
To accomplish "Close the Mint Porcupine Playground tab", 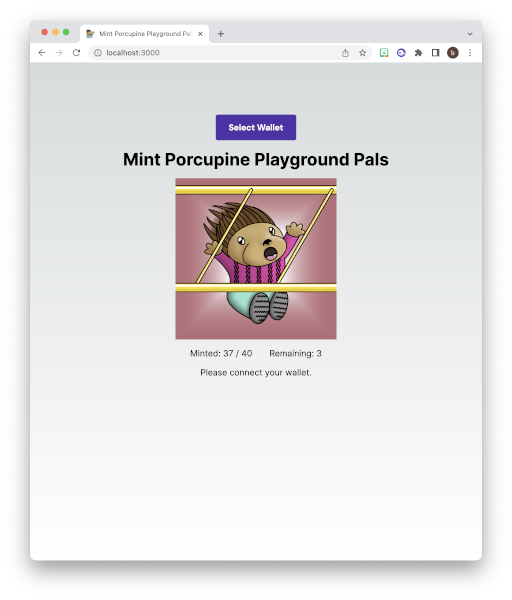I will point(200,34).
